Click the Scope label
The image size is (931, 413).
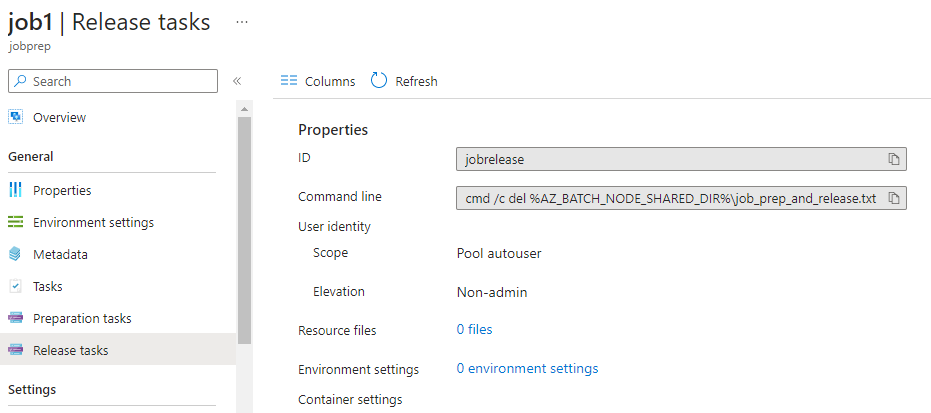(x=330, y=253)
